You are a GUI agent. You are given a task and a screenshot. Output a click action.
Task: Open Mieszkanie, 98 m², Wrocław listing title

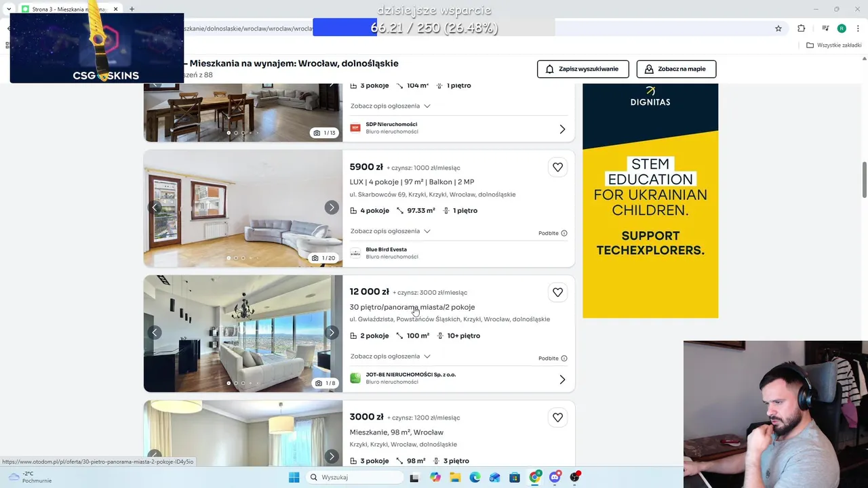pos(396,432)
